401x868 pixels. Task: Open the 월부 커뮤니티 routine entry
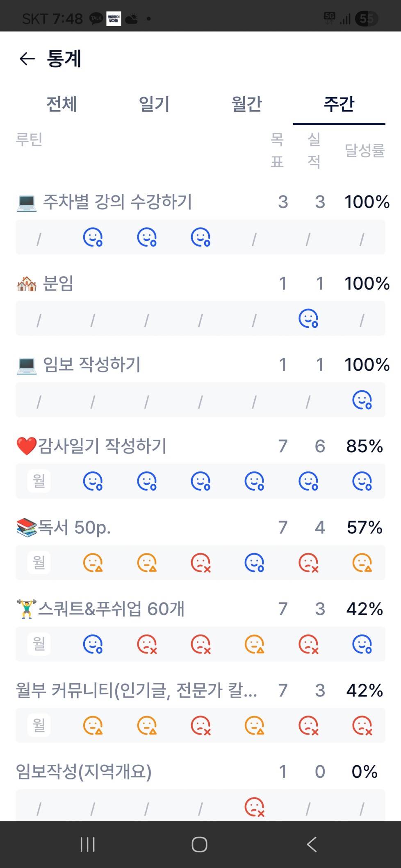tap(136, 690)
